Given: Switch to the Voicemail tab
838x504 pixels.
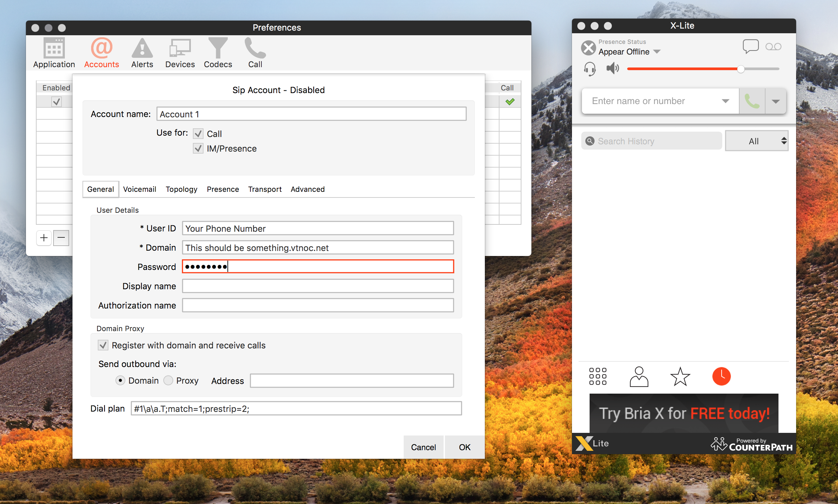Looking at the screenshot, I should click(140, 189).
